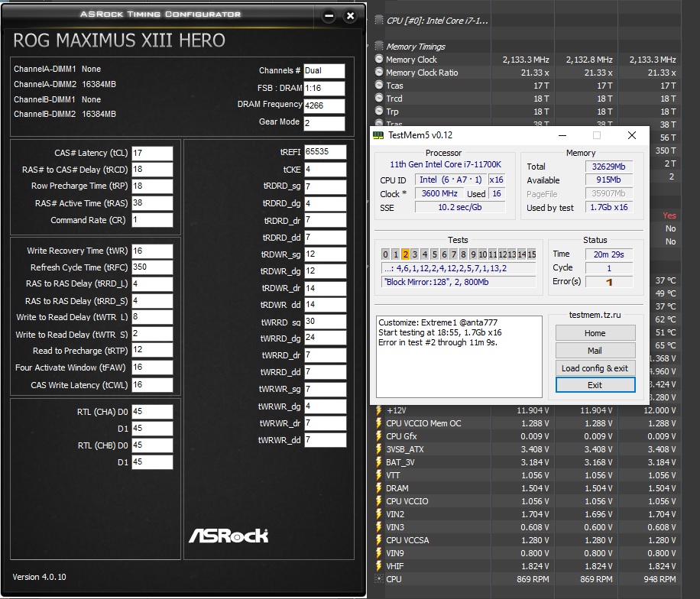Click the DRAM 1.504 V first value

(x=535, y=488)
